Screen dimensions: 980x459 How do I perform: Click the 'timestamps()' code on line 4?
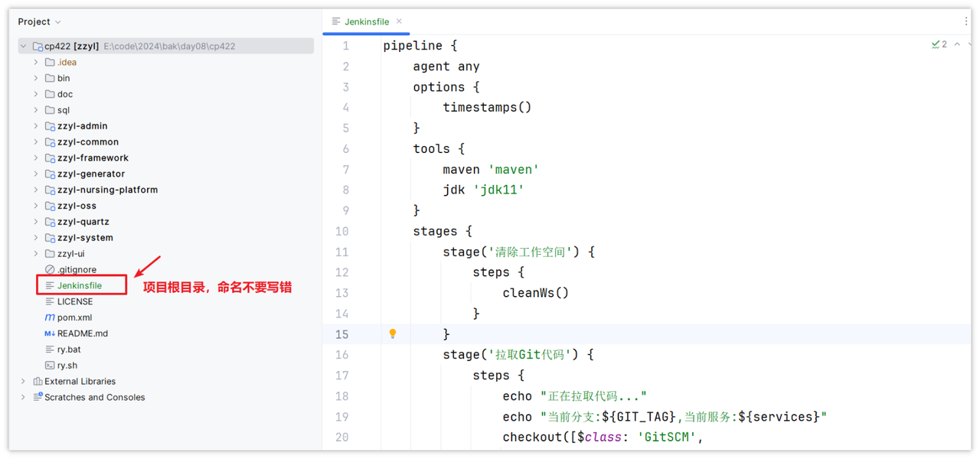487,108
